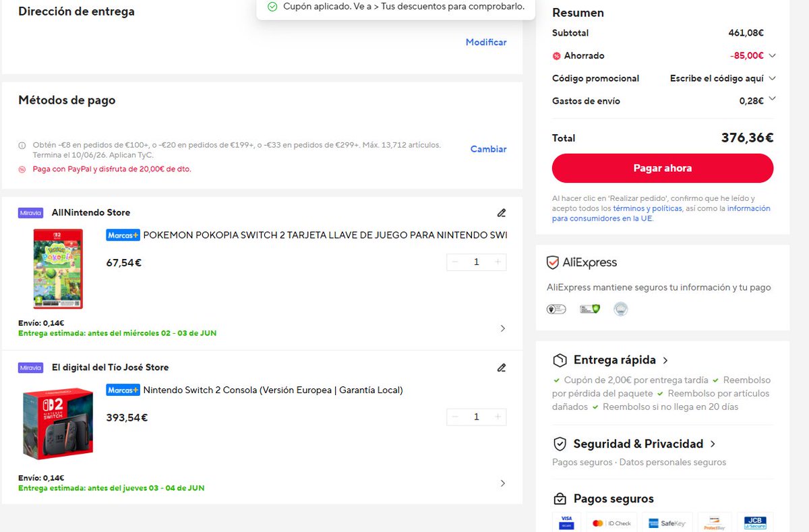Click Cambiar for payment methods

489,149
